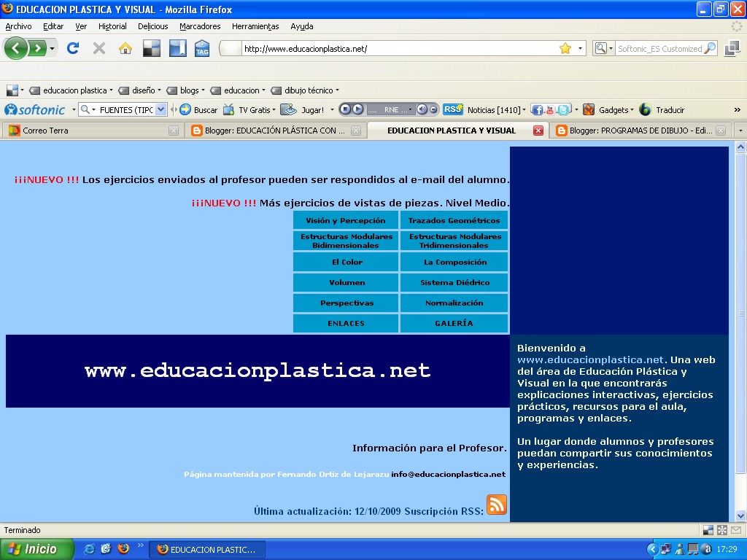Click the Facebook icon in the Softonic toolbar
This screenshot has width=747, height=560.
click(537, 109)
